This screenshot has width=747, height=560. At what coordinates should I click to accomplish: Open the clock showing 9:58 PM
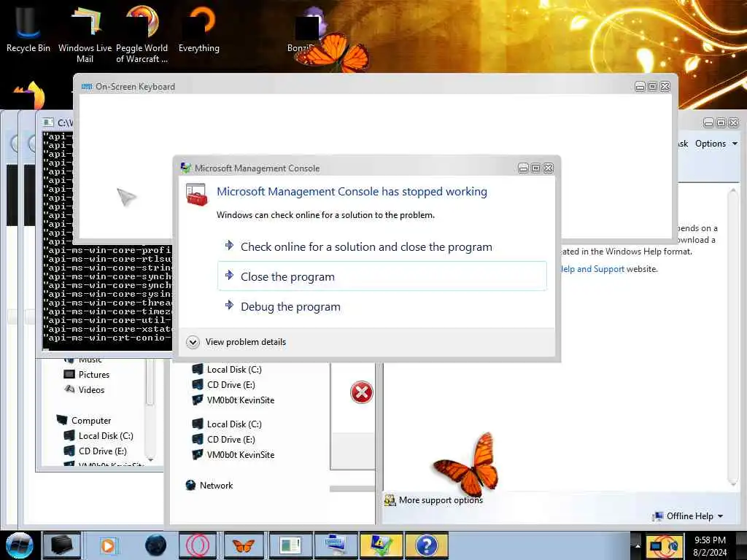710,545
